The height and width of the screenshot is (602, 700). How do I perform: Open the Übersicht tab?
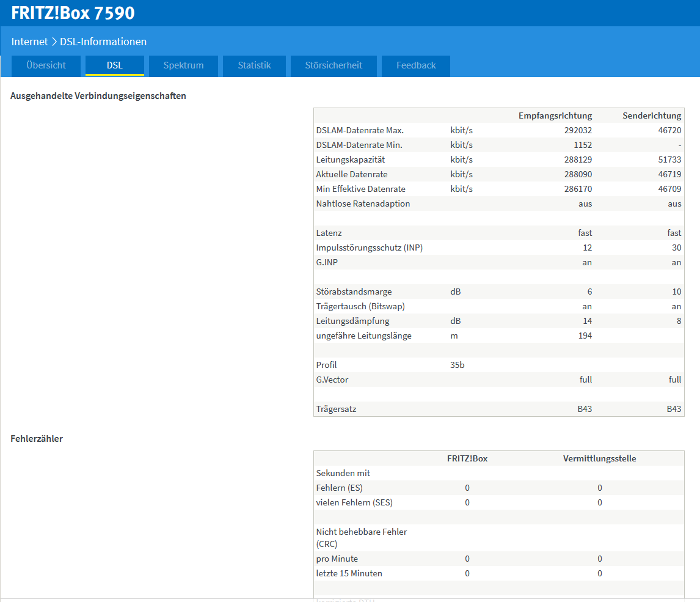coord(46,65)
